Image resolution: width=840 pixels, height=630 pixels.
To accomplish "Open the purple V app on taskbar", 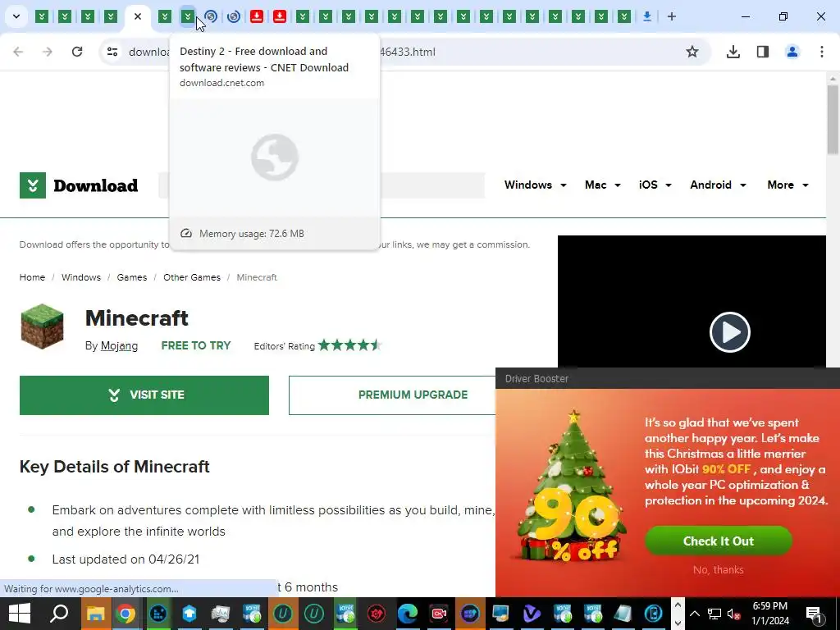I will [x=532, y=614].
